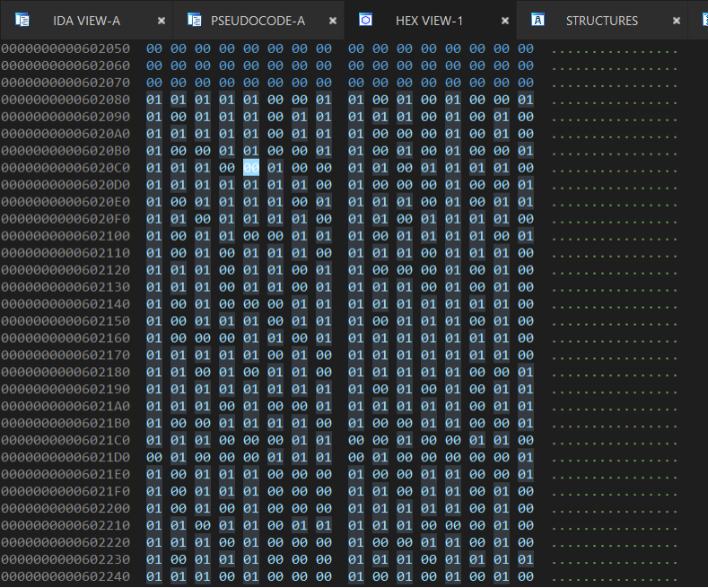Close the HEX VIEW-1 tab
708x588 pixels.
[505, 21]
